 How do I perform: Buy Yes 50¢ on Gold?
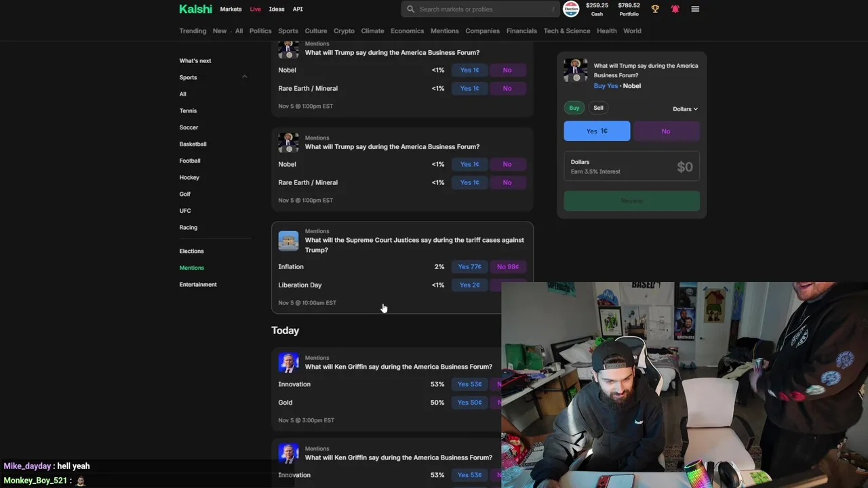click(x=469, y=403)
